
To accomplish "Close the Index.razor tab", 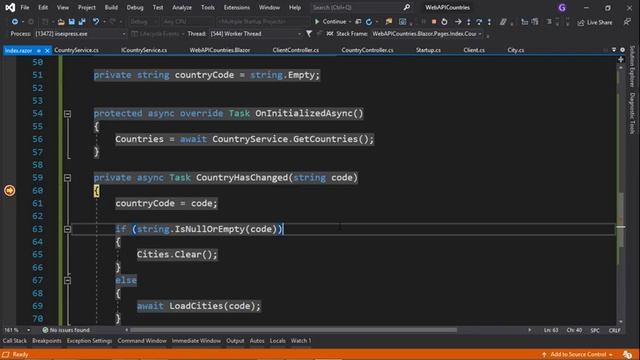I will coord(47,50).
